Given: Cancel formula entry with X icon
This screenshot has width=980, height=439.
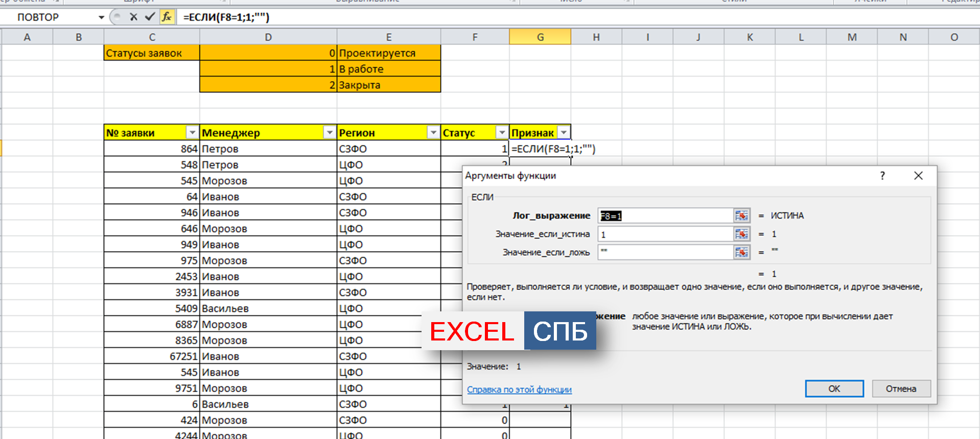Looking at the screenshot, I should (x=133, y=17).
